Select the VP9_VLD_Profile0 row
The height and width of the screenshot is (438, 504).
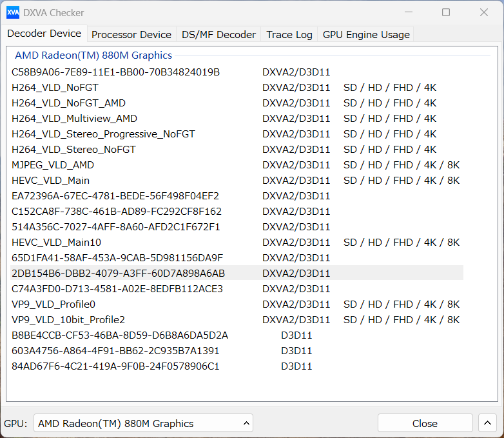[x=237, y=304]
